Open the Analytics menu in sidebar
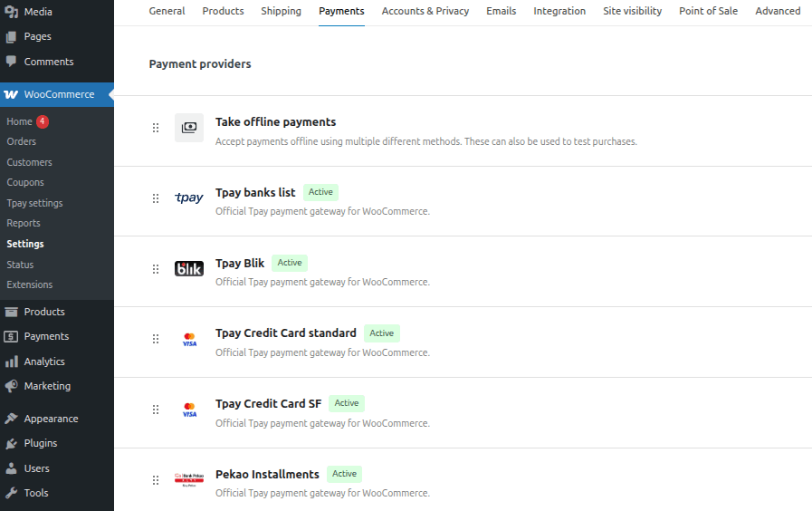This screenshot has width=812, height=511. tap(44, 362)
